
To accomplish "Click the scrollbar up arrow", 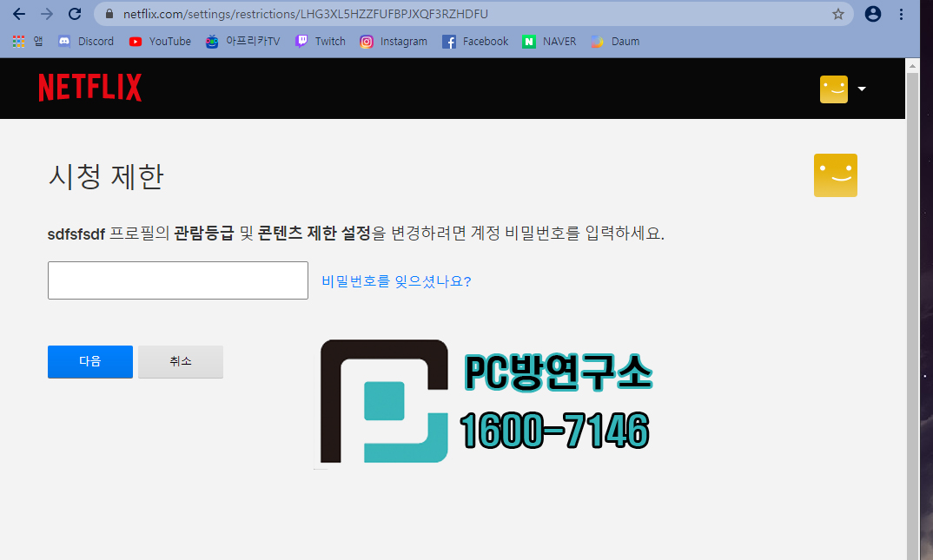I will [x=912, y=65].
